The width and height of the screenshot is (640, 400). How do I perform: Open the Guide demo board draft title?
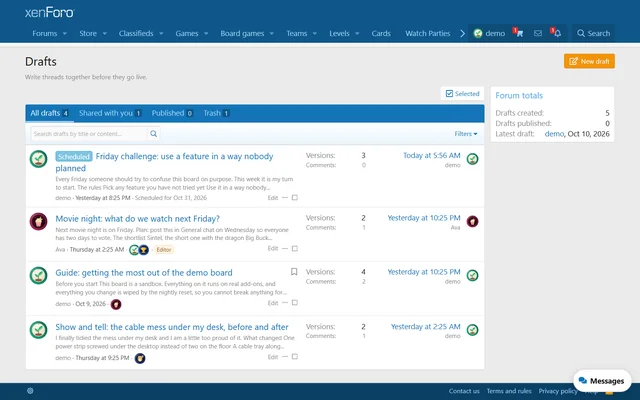[144, 273]
